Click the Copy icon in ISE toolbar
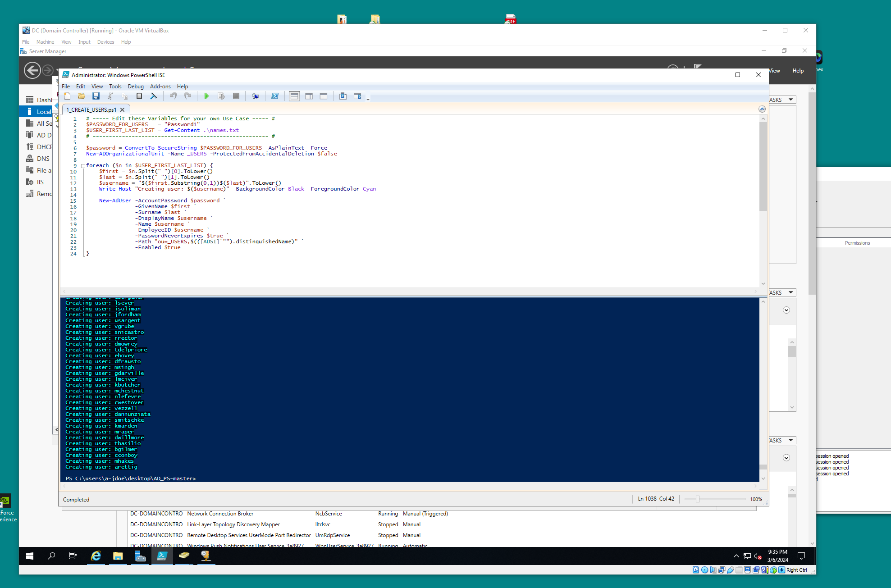The width and height of the screenshot is (891, 588). point(125,96)
